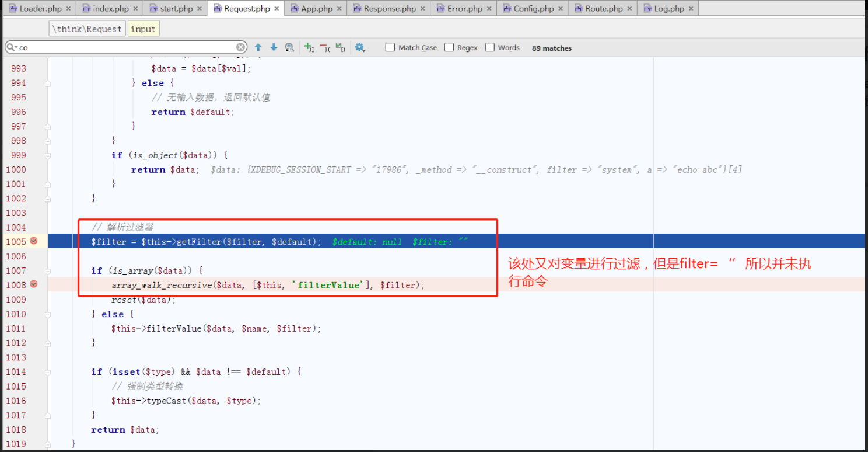Jump to previous search occurrence arrow
The image size is (868, 452).
pos(258,47)
